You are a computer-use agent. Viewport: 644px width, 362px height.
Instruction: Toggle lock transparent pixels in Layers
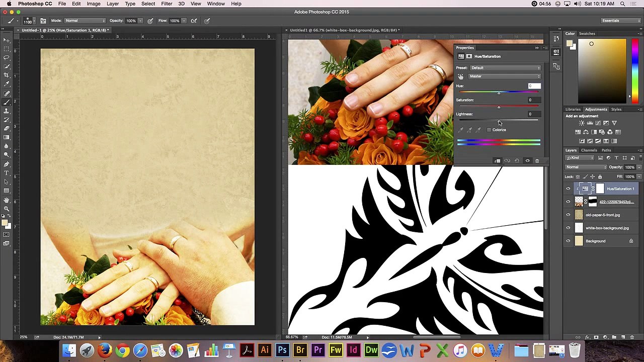(x=578, y=176)
